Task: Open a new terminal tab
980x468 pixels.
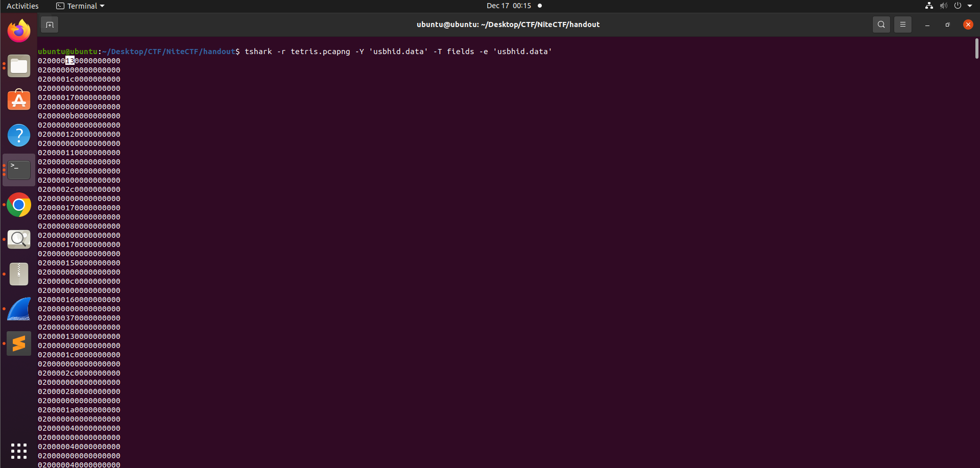Action: click(x=50, y=24)
